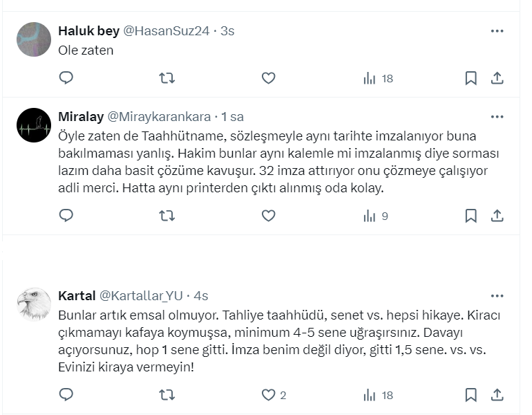Viewport: 532px width, 415px height.
Task: Retweet Miralay's Taahhütname post
Action: click(x=167, y=216)
